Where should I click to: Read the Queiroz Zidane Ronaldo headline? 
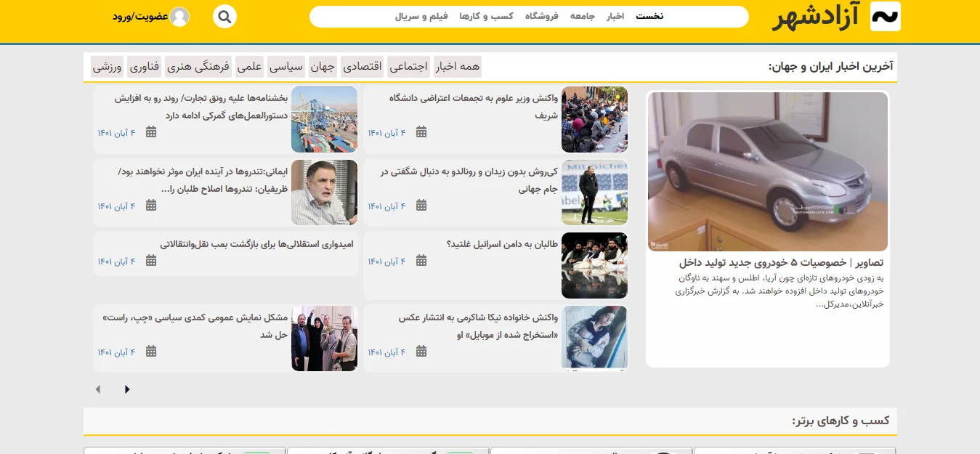469,180
